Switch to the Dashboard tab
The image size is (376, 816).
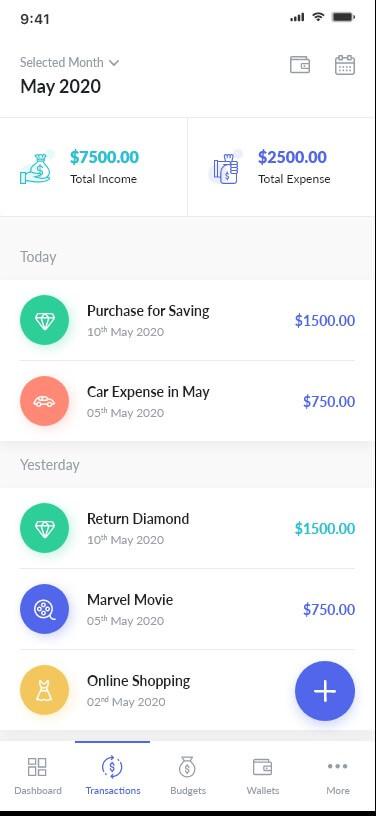coord(37,776)
